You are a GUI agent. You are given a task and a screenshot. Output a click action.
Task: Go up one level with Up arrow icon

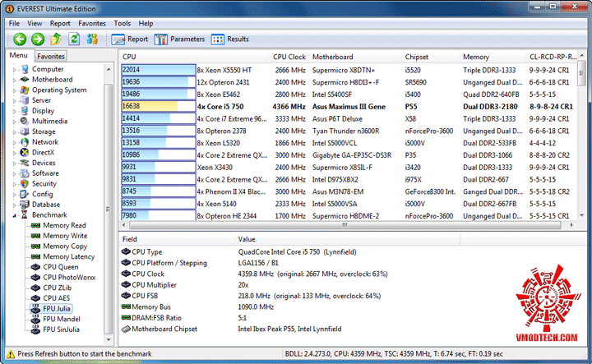(x=56, y=39)
